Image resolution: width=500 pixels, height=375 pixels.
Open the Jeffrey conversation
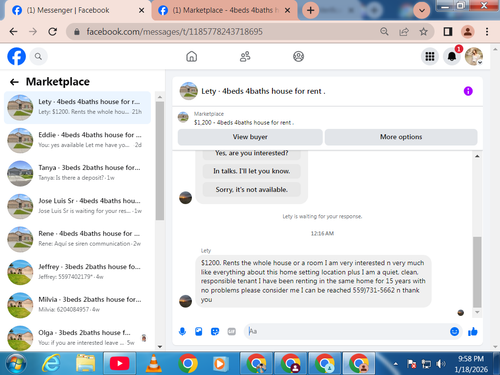(x=77, y=272)
